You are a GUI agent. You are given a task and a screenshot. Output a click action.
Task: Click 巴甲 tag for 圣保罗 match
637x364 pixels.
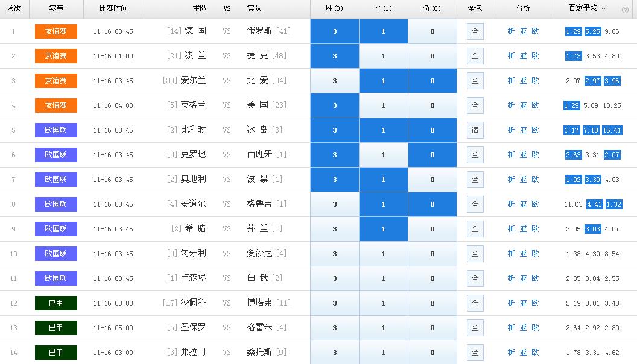[56, 328]
